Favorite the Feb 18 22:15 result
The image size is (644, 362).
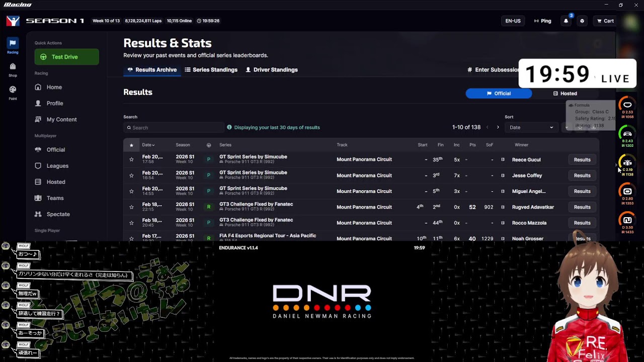pos(131,207)
